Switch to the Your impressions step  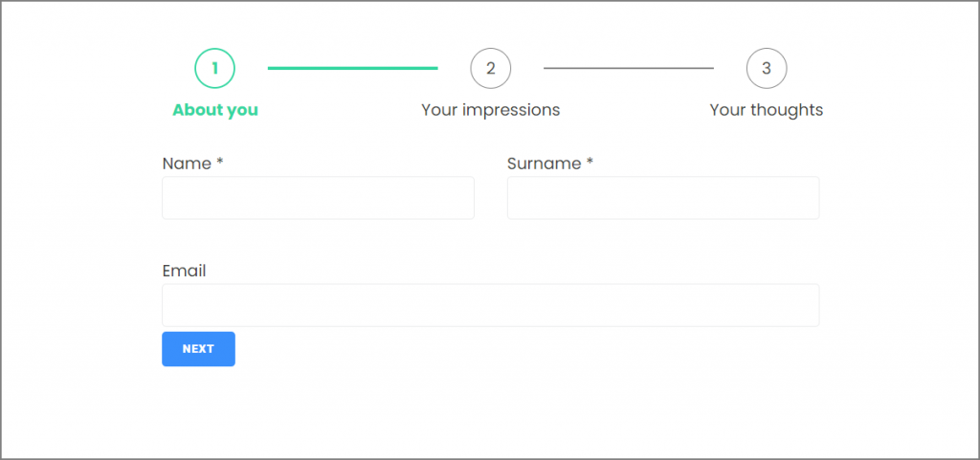pyautogui.click(x=490, y=110)
